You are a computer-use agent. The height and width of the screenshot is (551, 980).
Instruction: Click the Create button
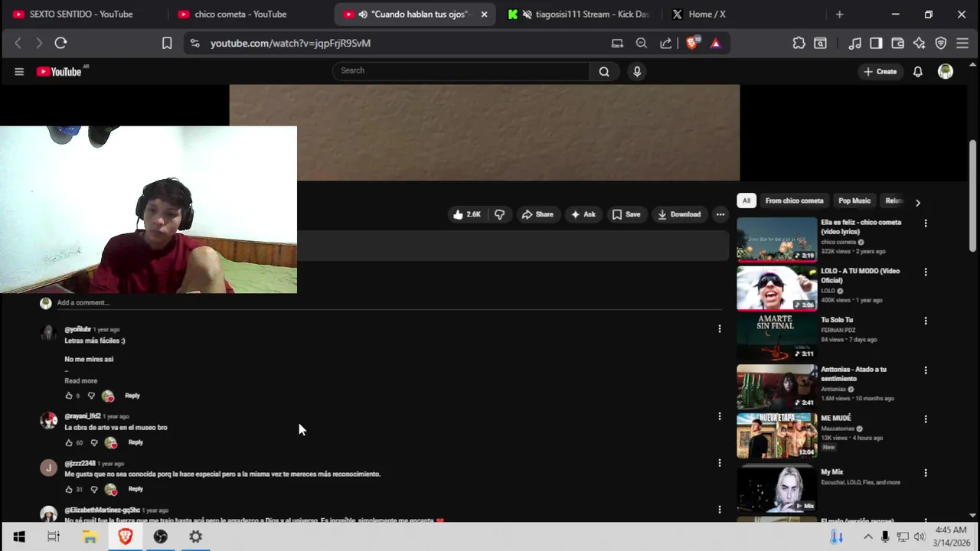pyautogui.click(x=880, y=71)
